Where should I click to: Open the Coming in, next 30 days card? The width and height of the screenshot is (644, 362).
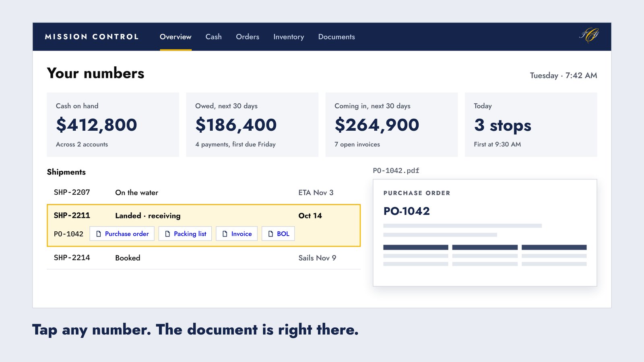pyautogui.click(x=392, y=125)
